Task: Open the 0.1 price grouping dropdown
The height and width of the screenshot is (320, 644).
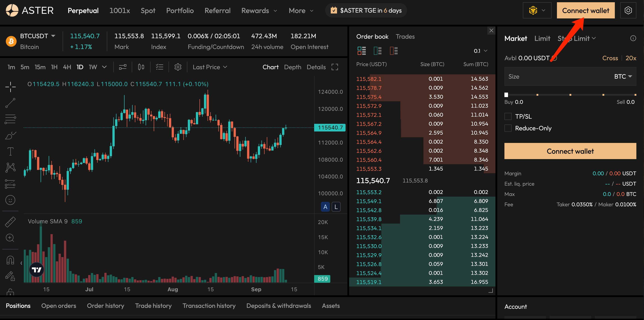Action: [480, 51]
